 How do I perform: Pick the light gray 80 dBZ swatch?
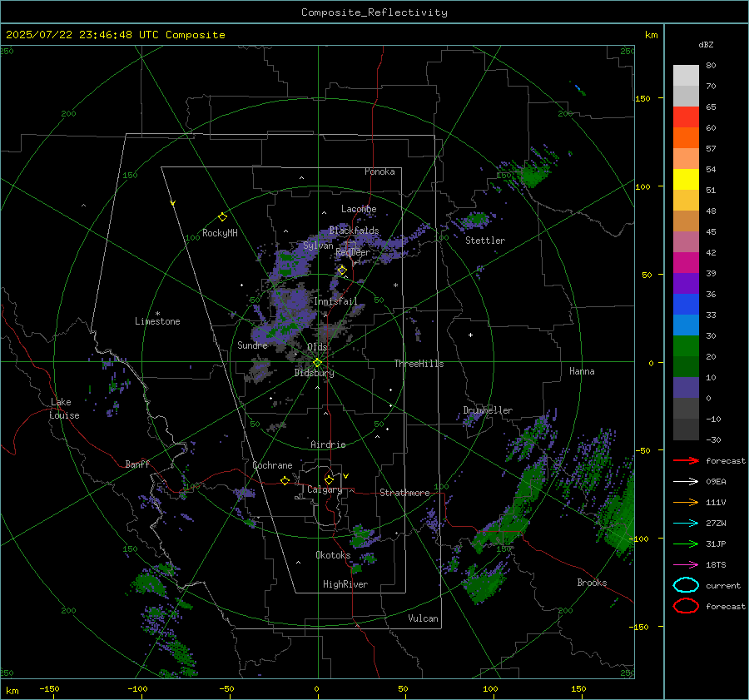point(686,75)
